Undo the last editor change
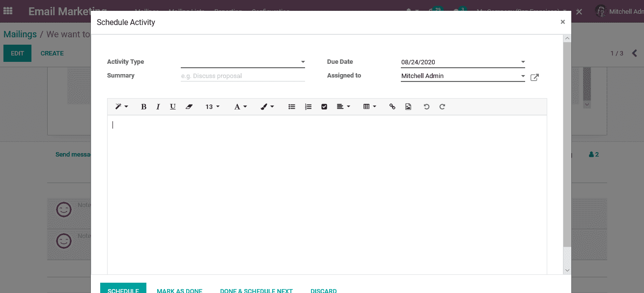The image size is (644, 293). tap(426, 107)
